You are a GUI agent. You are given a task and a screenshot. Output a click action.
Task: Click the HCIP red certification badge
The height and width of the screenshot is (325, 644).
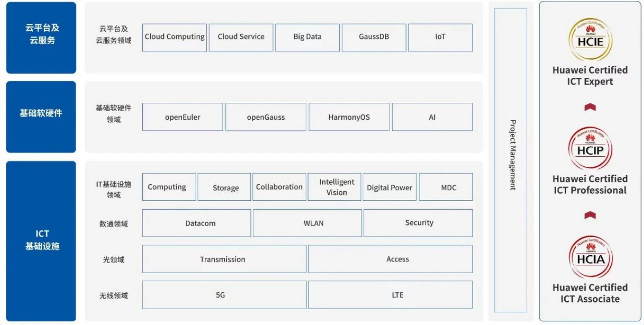coord(590,148)
